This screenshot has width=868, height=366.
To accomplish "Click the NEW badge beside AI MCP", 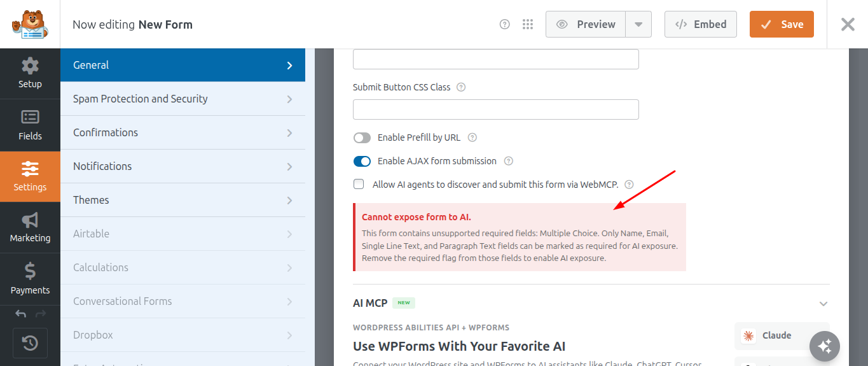I will point(404,303).
